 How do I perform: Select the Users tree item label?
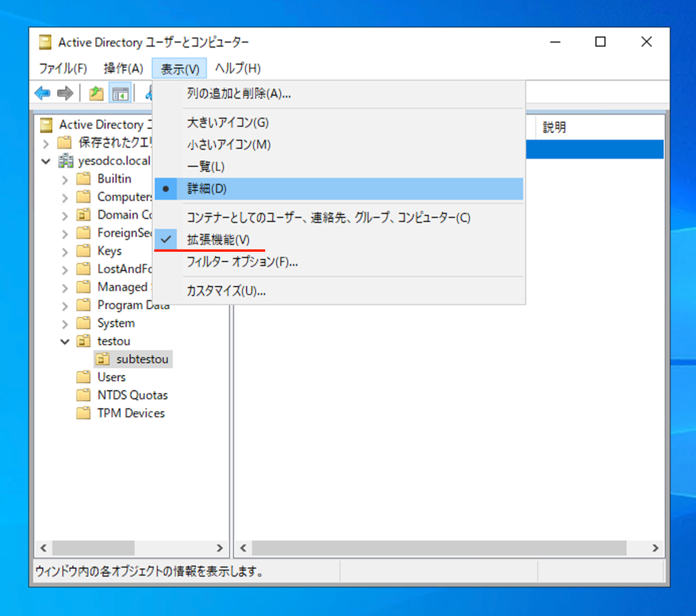coord(111,378)
